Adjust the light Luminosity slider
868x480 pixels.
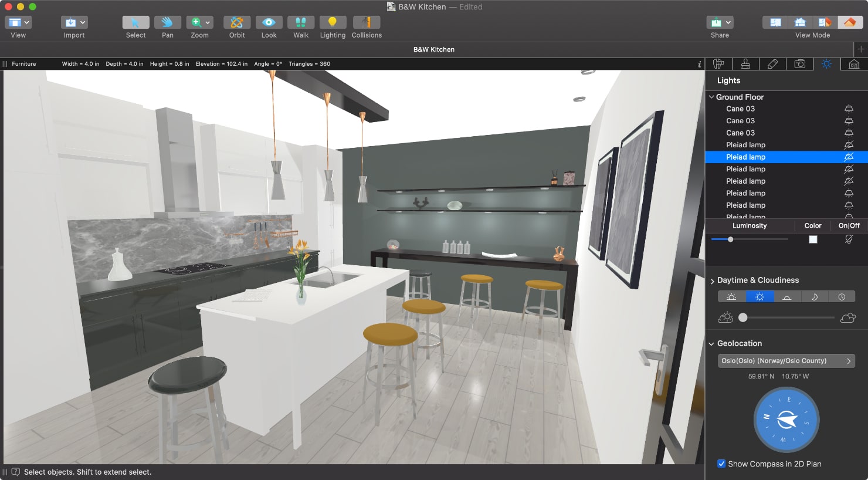(x=730, y=239)
